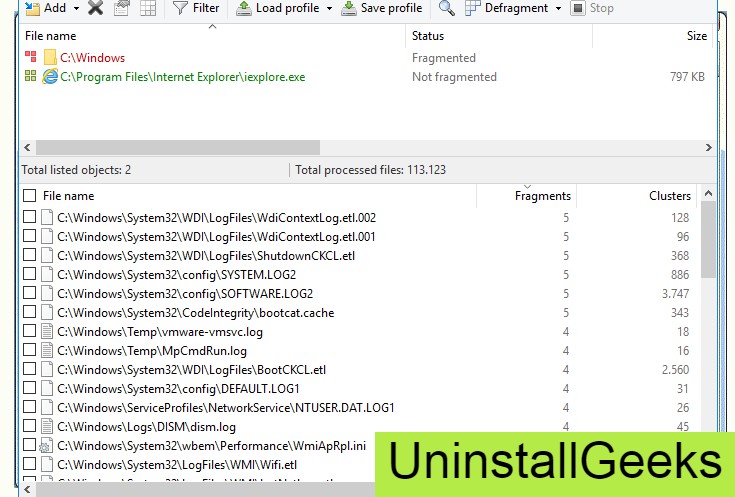Sort file list by Fragments column
Viewport: 735px width, 497px height.
tap(542, 196)
